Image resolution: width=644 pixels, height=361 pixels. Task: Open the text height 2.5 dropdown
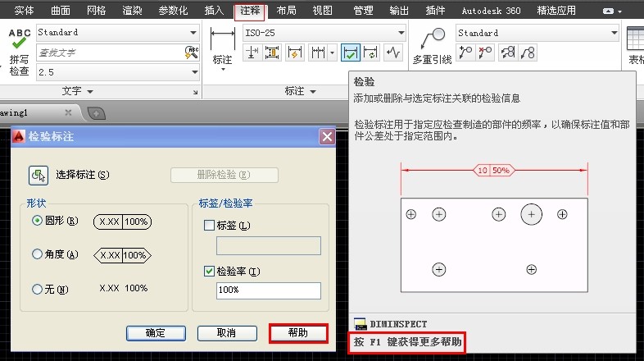pyautogui.click(x=194, y=72)
